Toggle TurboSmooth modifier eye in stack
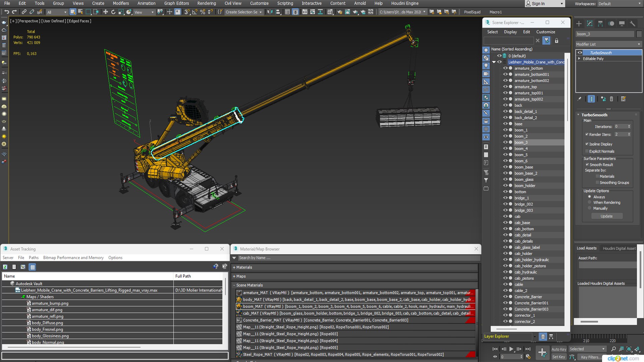Viewport: 644px width, 362px height. [580, 53]
